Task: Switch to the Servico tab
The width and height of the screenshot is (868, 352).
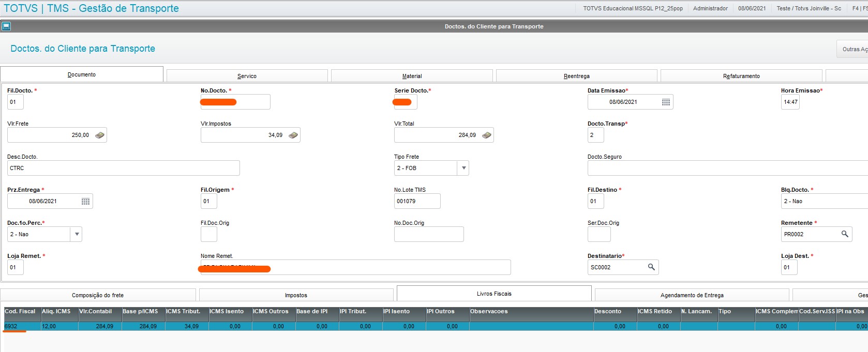Action: [247, 76]
